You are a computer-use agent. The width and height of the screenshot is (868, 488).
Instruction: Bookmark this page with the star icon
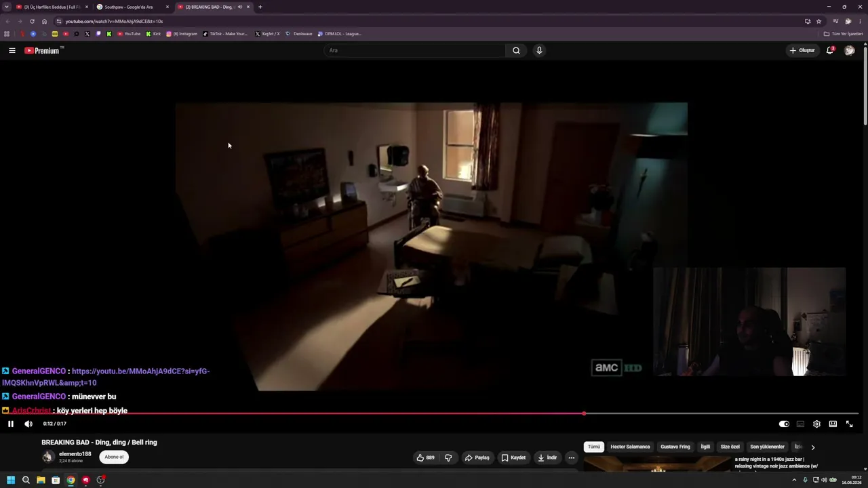(818, 21)
